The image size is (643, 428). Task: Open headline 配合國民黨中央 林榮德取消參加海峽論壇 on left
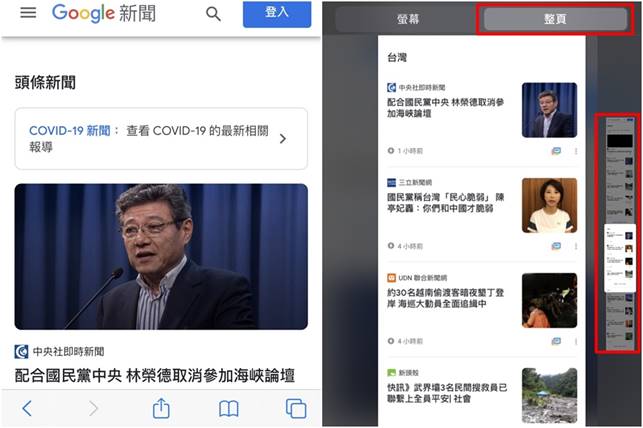tap(155, 376)
